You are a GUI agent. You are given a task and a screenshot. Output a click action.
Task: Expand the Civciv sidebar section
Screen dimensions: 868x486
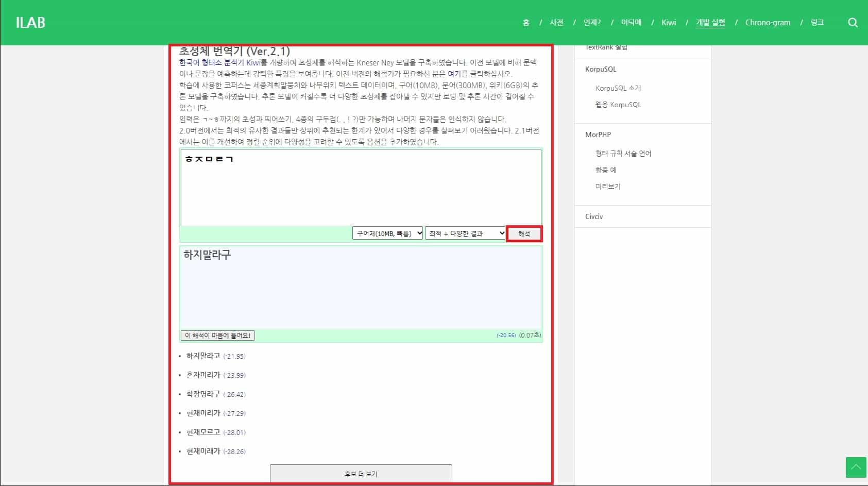click(593, 216)
